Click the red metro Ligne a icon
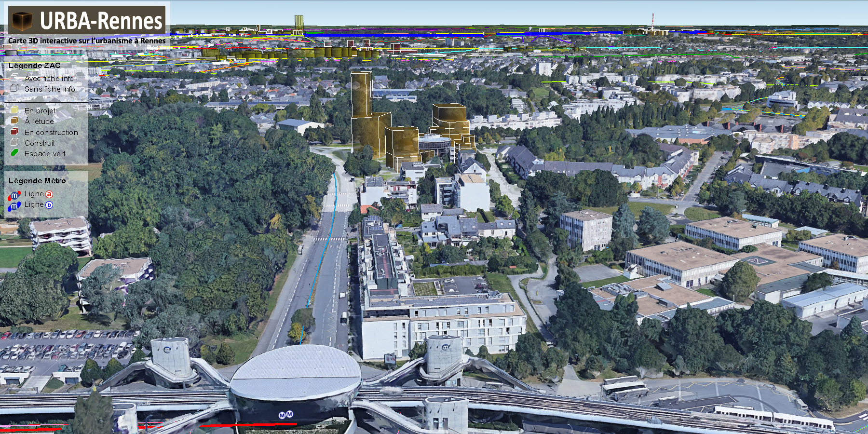The width and height of the screenshot is (868, 434). click(14, 195)
